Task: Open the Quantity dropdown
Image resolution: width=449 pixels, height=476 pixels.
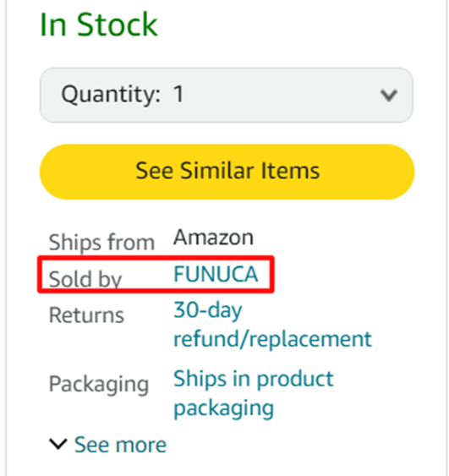Action: (226, 95)
